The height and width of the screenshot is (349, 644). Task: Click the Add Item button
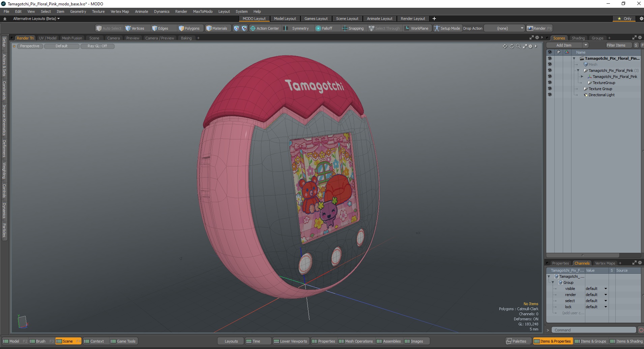[x=564, y=45]
